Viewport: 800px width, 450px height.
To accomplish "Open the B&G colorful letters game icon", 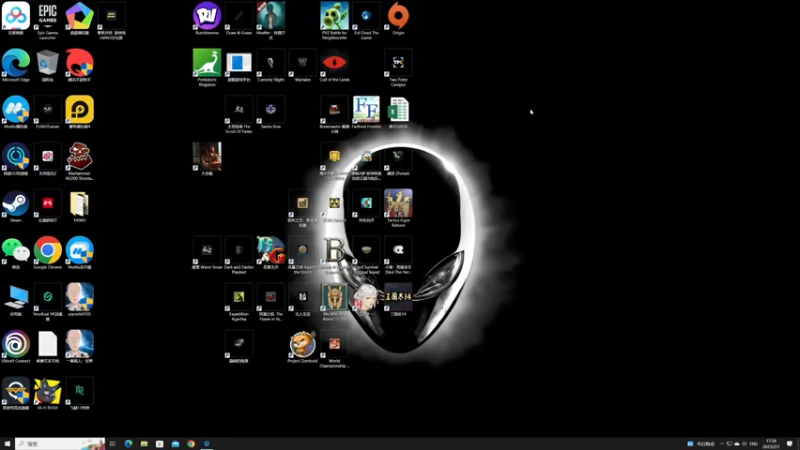I will click(271, 251).
